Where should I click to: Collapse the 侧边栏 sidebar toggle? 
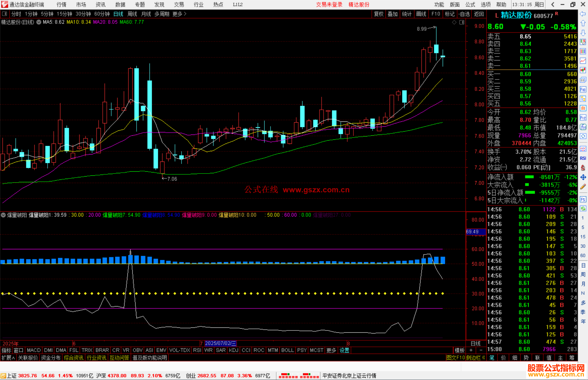(476, 358)
